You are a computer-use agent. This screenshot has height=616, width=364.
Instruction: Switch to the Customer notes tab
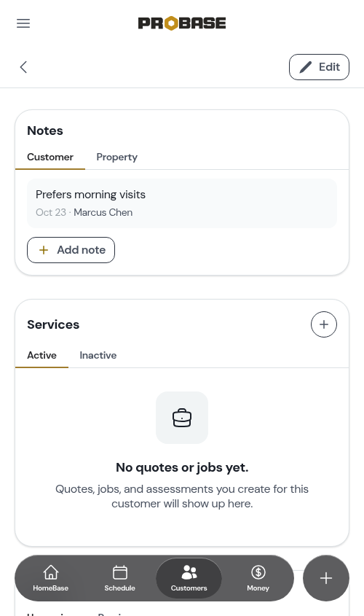50,157
